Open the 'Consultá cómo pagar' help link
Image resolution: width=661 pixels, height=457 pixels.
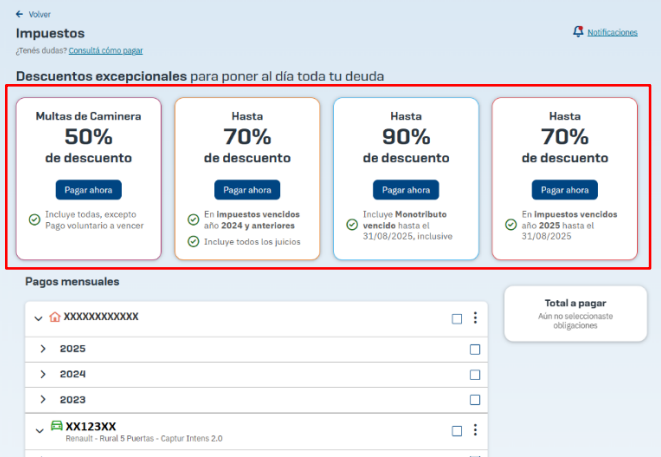(x=106, y=51)
